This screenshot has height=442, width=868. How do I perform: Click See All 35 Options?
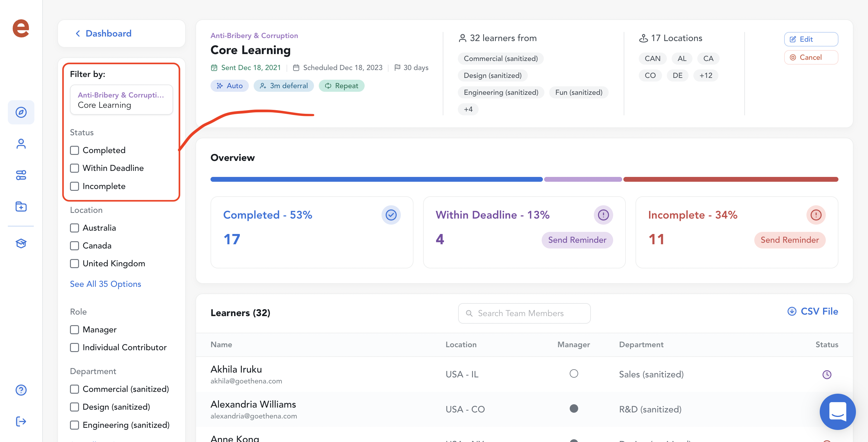pyautogui.click(x=106, y=284)
